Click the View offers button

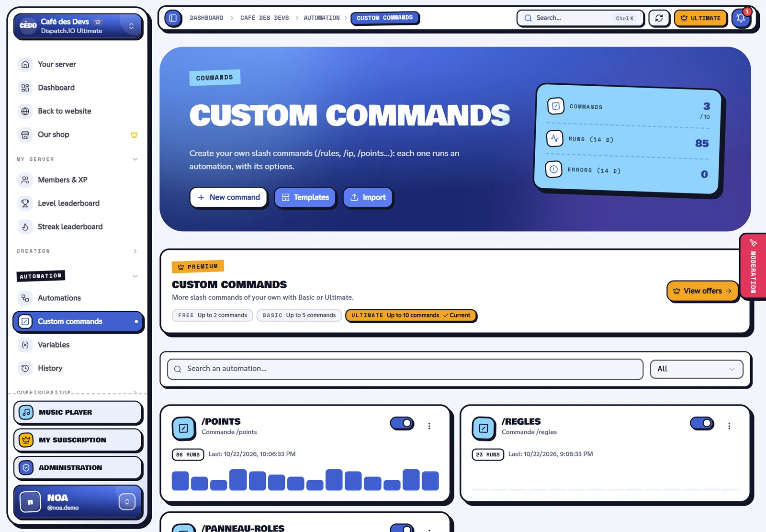(x=702, y=291)
